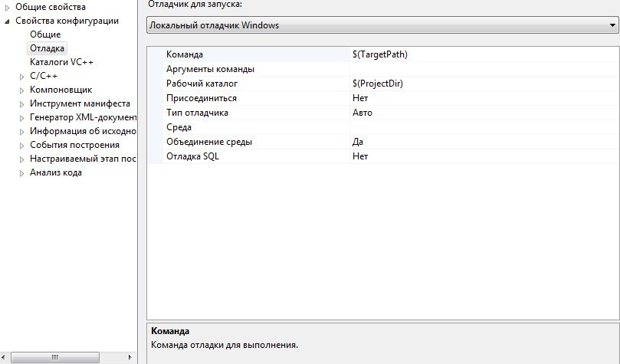The height and width of the screenshot is (364, 620).
Task: Expand the Генератор XML-документов arrow
Action: (x=22, y=117)
